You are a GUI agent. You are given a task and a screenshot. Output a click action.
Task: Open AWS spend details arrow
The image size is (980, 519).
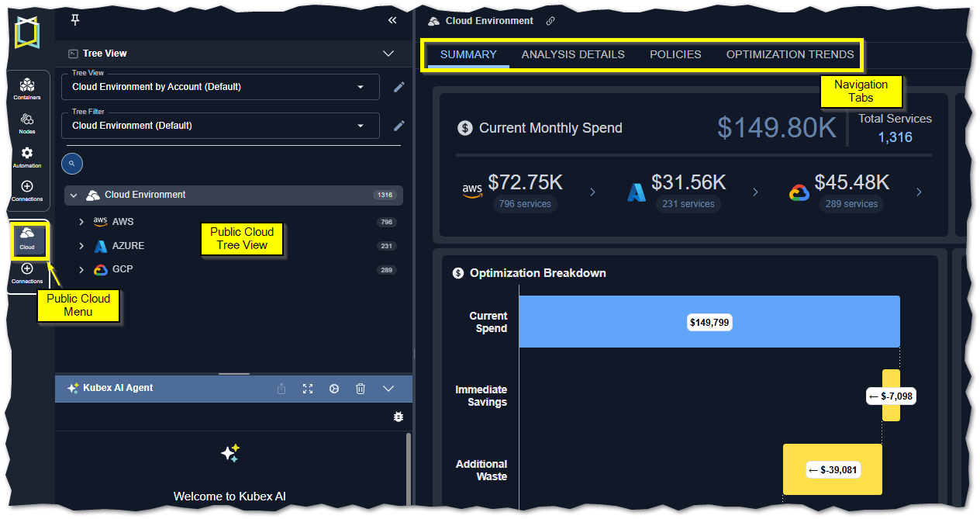[x=593, y=192]
